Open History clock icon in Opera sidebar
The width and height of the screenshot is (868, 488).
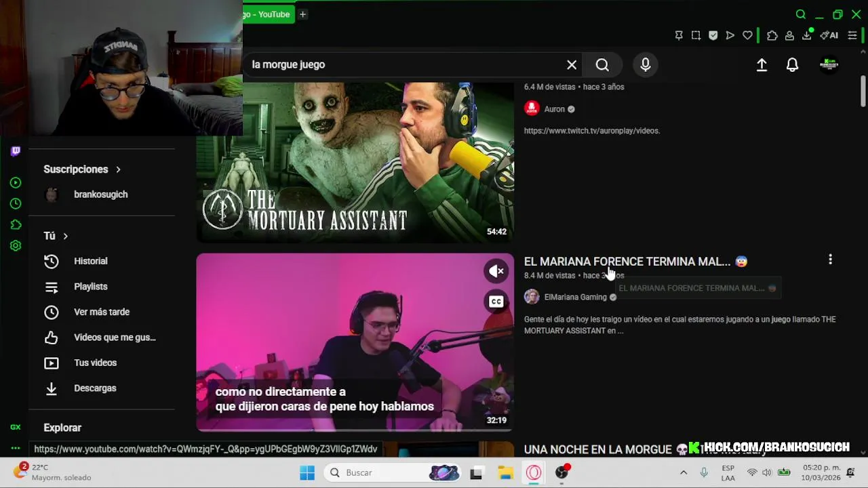pyautogui.click(x=16, y=203)
